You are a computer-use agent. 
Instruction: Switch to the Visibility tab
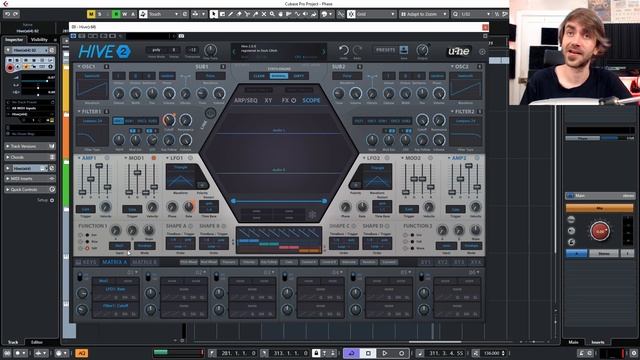pos(40,40)
